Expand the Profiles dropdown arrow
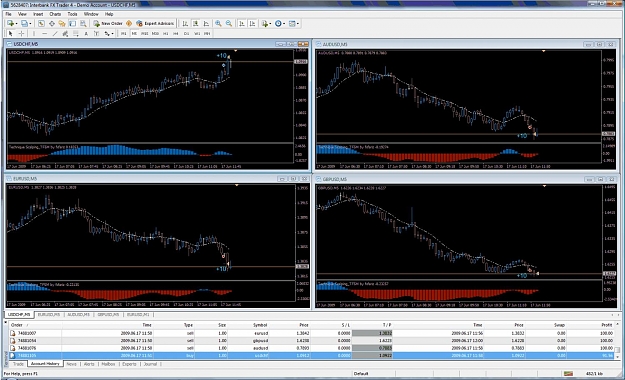Screen dimensions: 625x380 tap(30, 24)
